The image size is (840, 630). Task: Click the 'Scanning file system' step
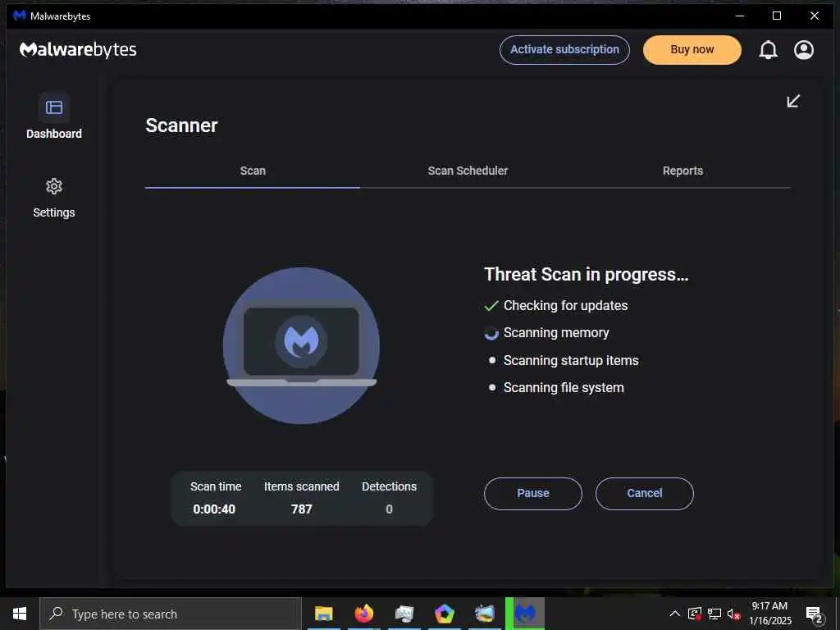coord(564,388)
